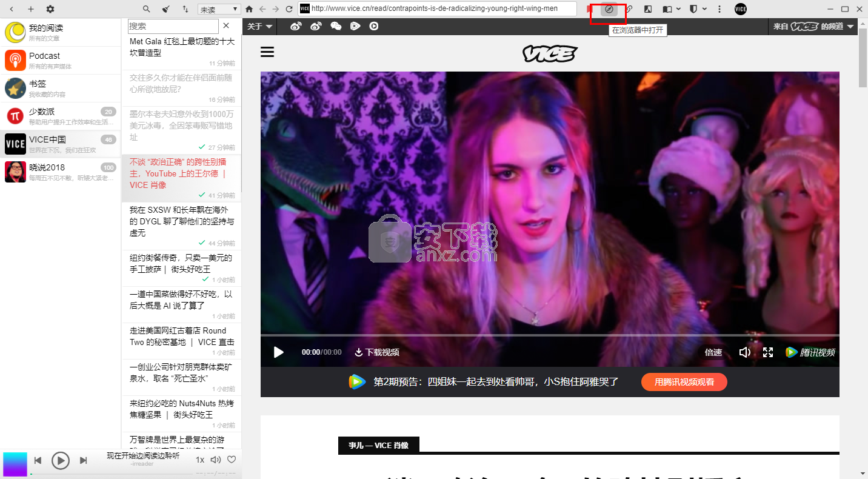
Task: Expand the 来自 VICE 的频道 dropdown
Action: [x=813, y=26]
